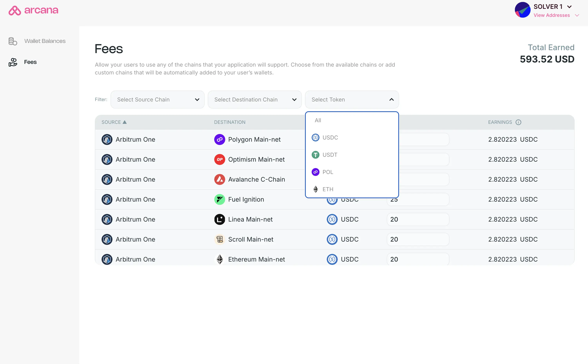Click the "Avalanche C-Chain" destination text
The width and height of the screenshot is (588, 364).
256,180
